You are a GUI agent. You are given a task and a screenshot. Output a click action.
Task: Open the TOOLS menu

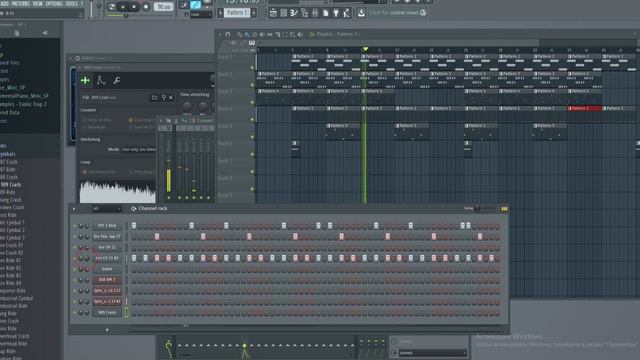coord(72,4)
